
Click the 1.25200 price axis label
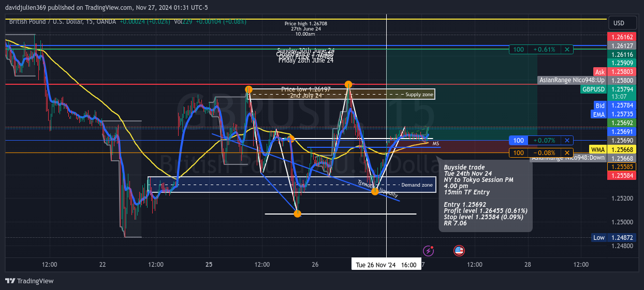pos(622,199)
